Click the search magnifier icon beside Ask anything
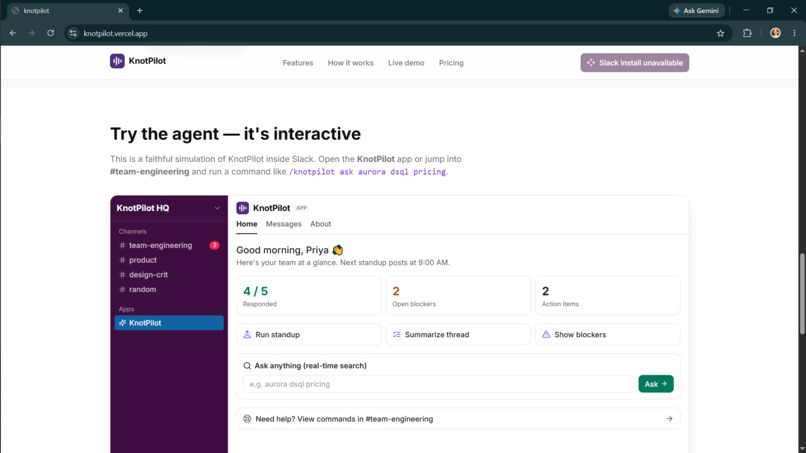The image size is (806, 453). (x=247, y=366)
